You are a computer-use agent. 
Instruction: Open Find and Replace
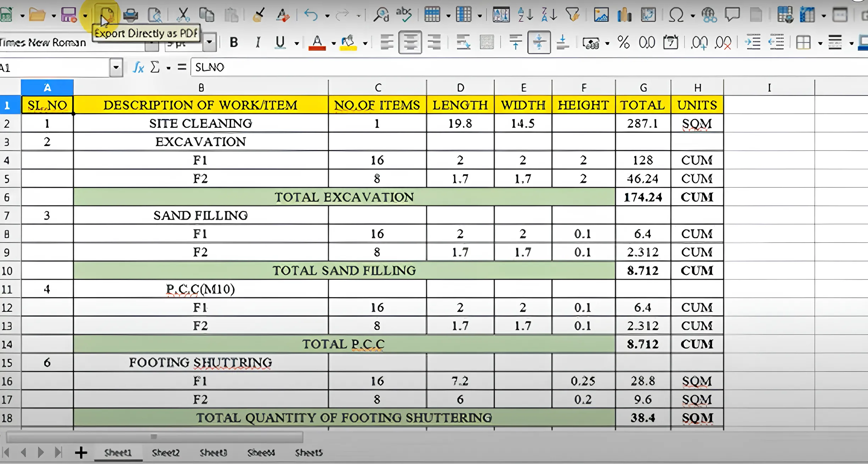tap(383, 15)
